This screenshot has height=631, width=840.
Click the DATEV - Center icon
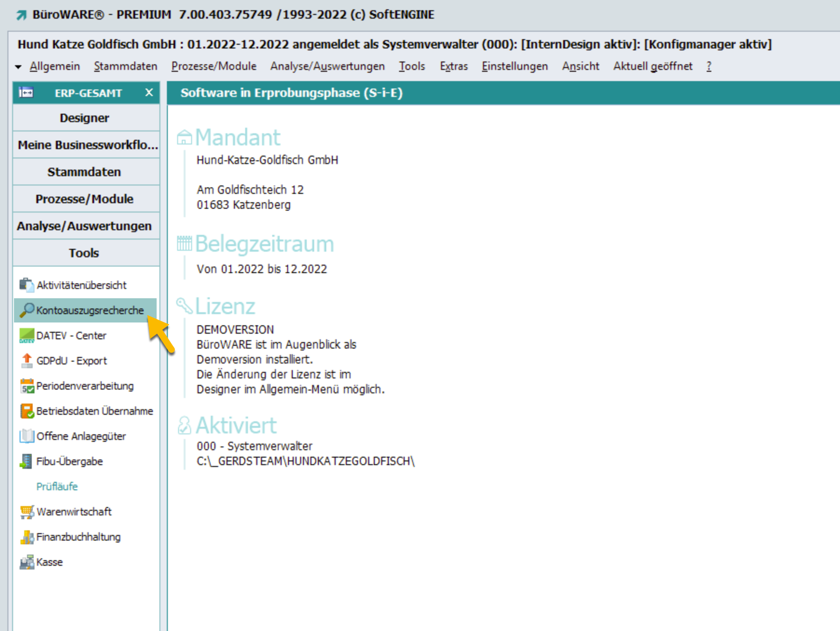click(x=27, y=336)
